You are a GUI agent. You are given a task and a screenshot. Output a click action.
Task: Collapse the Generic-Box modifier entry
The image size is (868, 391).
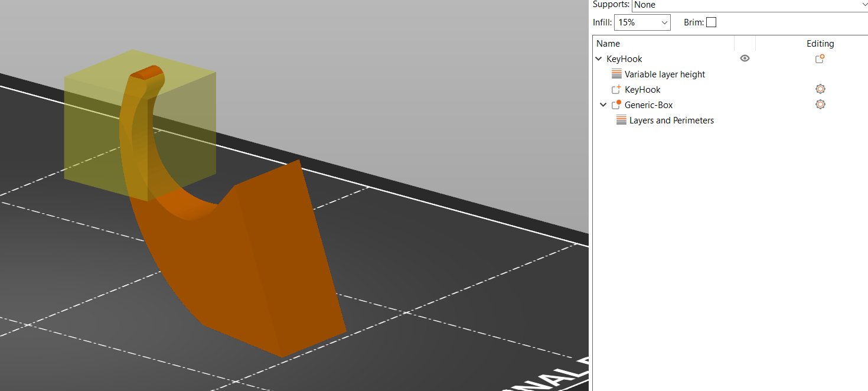tap(603, 105)
